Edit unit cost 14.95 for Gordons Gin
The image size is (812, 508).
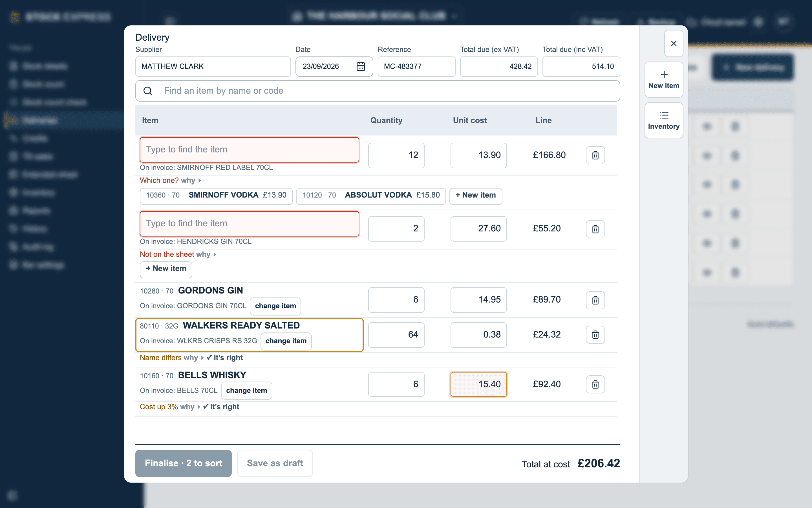pos(478,300)
